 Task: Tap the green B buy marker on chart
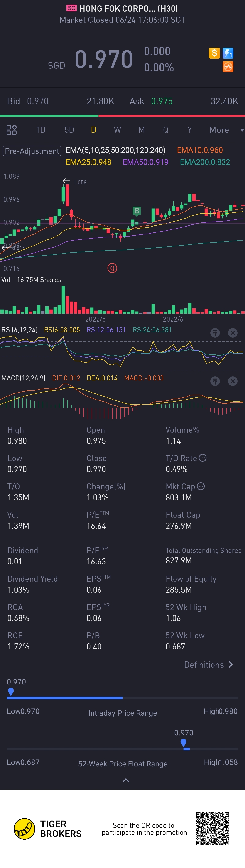pos(137,211)
